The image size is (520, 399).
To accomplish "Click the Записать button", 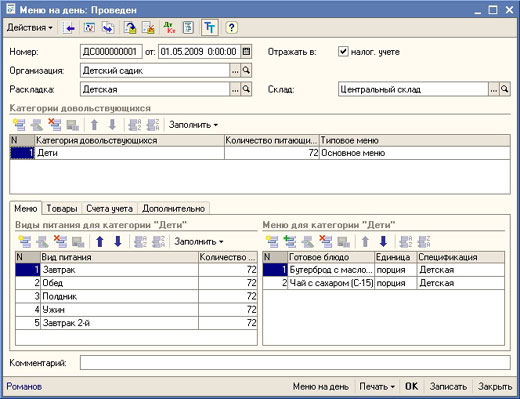I will point(448,387).
